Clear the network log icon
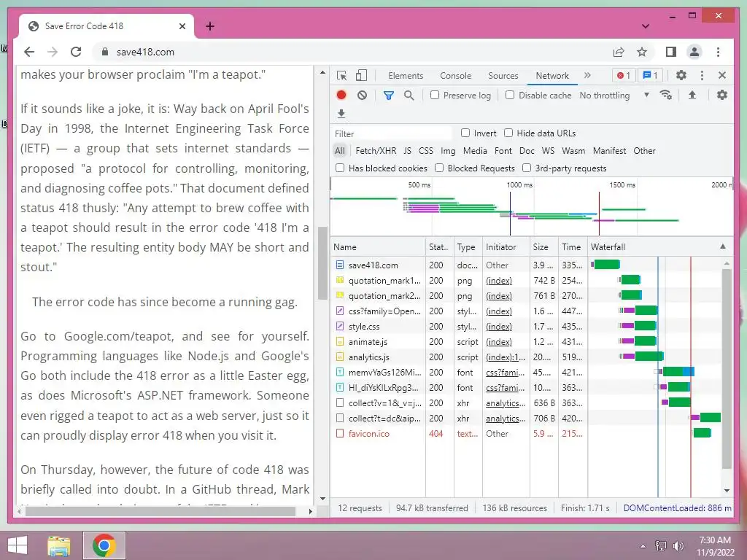This screenshot has height=560, width=747. coord(362,95)
